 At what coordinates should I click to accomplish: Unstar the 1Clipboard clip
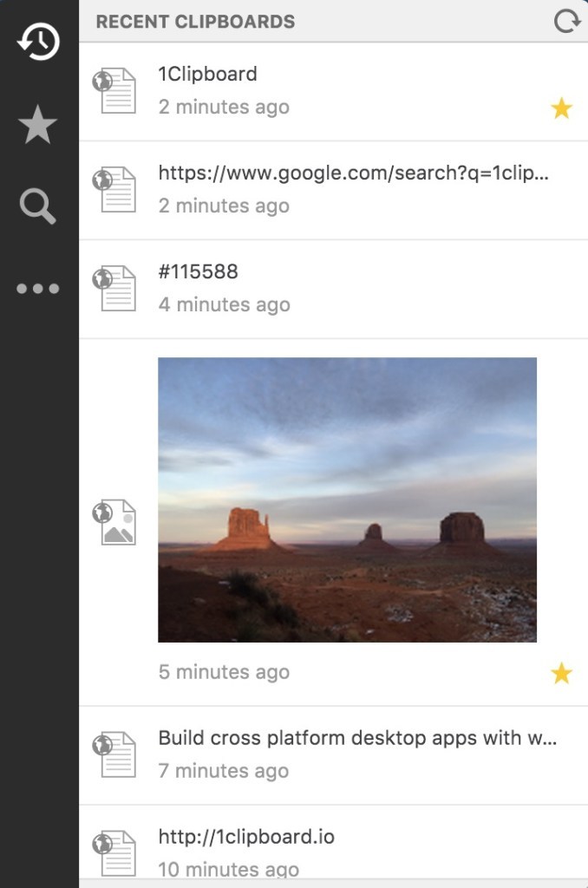point(561,108)
